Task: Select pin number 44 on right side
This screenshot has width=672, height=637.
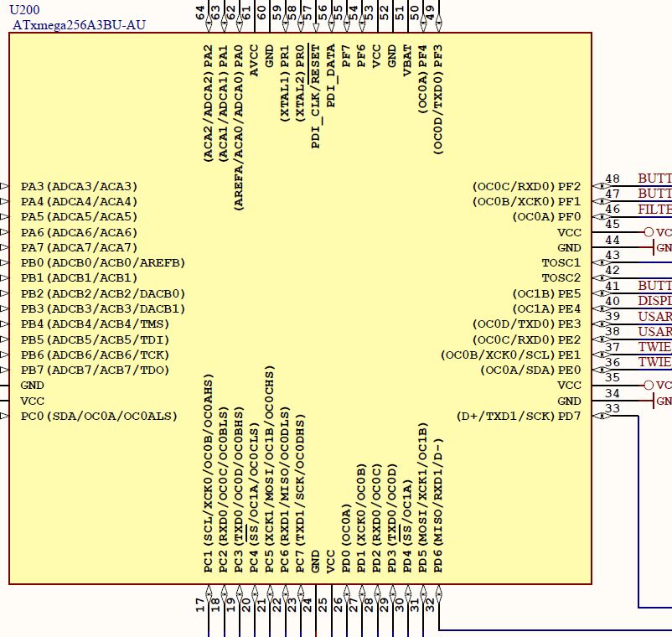Action: pyautogui.click(x=613, y=240)
